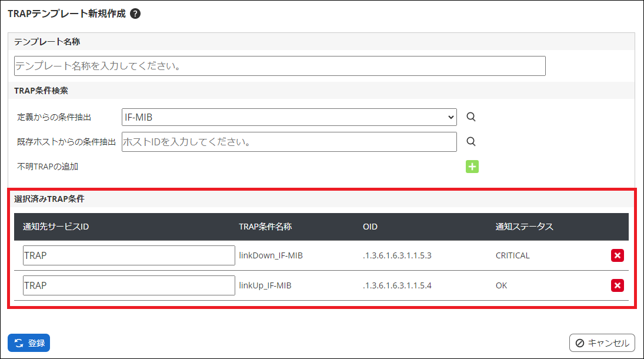The height and width of the screenshot is (359, 644).
Task: Click the CRITICAL status cell
Action: click(512, 255)
